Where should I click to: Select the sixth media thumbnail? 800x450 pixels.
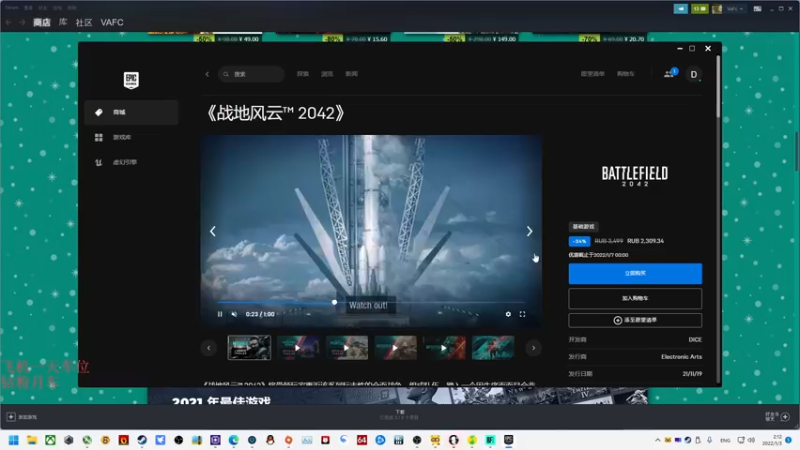click(x=493, y=347)
